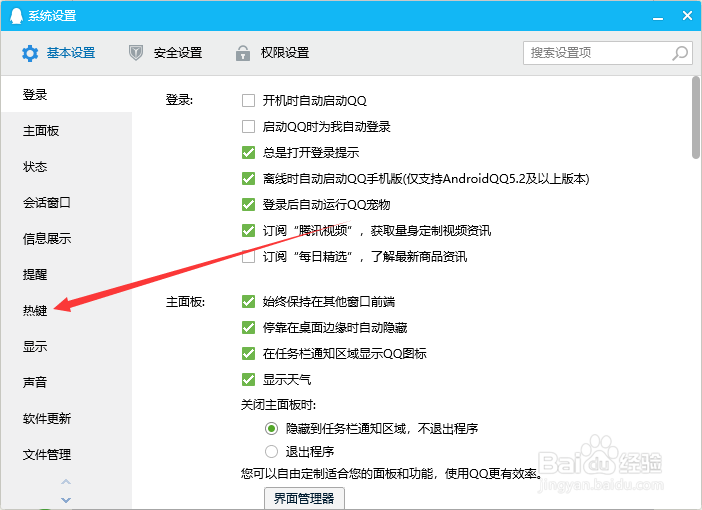Switch to the 权限设置 tab
Screen dimensions: 702x510
(x=272, y=53)
